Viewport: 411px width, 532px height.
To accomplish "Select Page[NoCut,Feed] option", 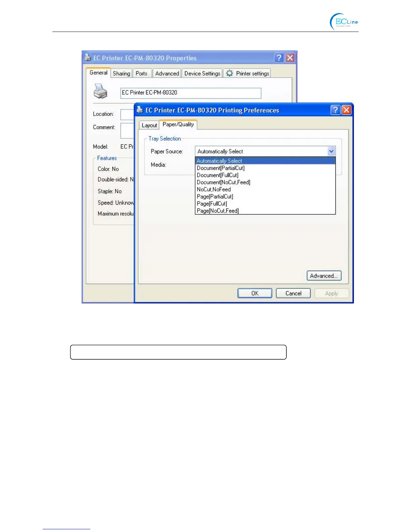I will [265, 211].
